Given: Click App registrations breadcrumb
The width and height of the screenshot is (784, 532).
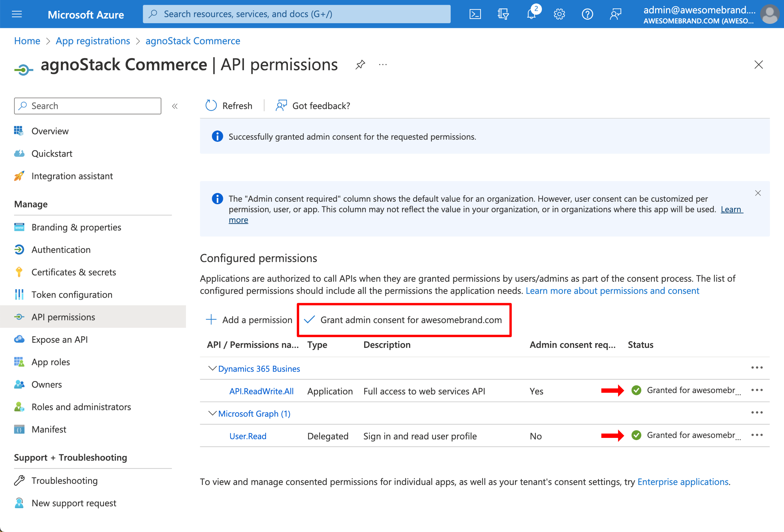Looking at the screenshot, I should pyautogui.click(x=93, y=41).
